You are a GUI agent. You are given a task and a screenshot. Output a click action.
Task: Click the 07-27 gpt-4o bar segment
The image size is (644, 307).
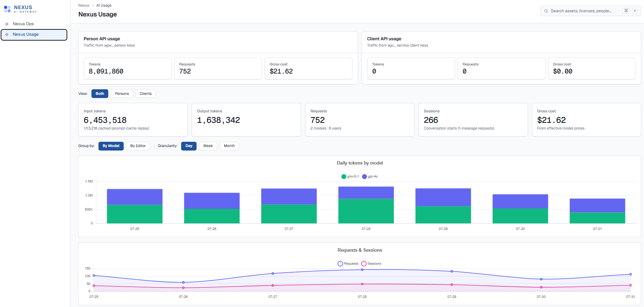[289, 196]
